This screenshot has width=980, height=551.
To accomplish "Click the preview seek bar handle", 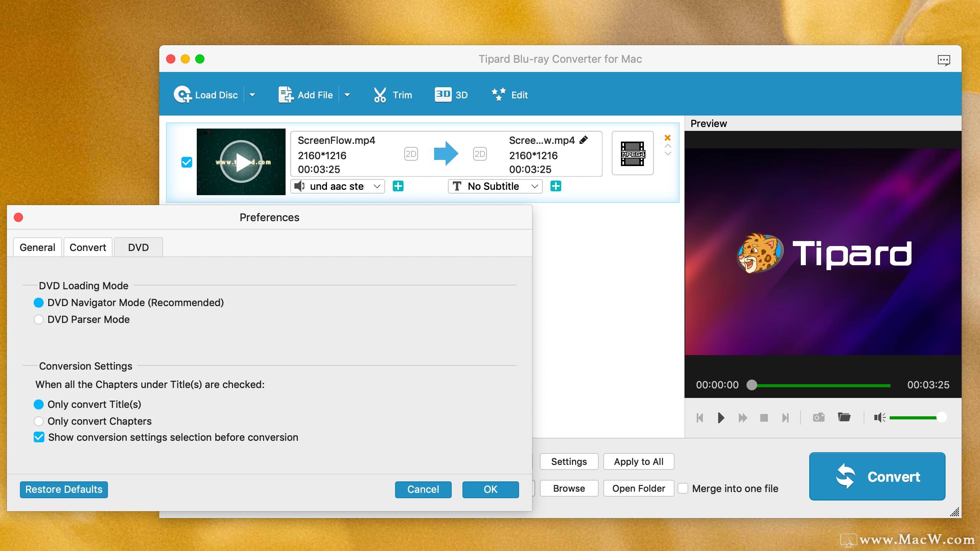I will 752,385.
